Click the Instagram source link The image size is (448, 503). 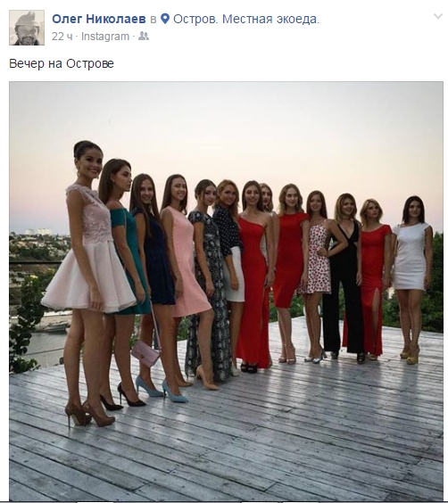click(105, 37)
